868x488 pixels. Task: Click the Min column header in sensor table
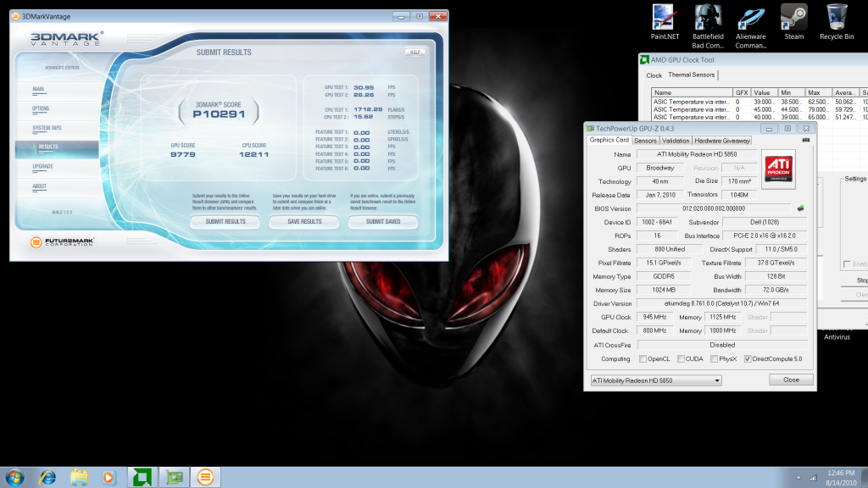pos(791,92)
